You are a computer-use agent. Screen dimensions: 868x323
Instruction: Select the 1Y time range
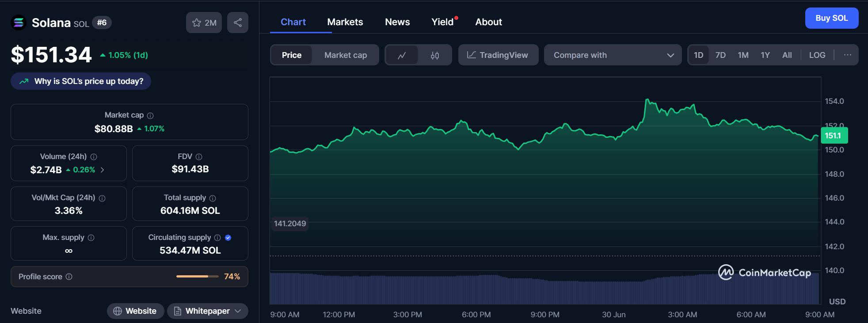(765, 55)
